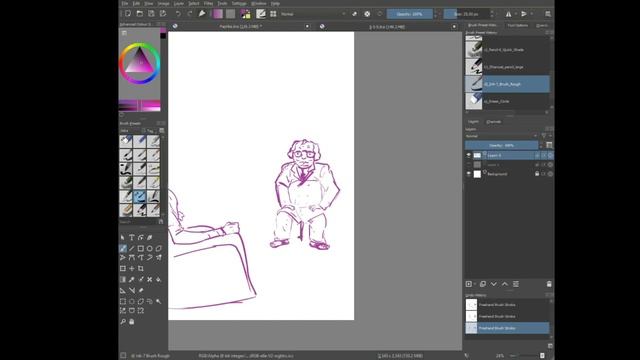The height and width of the screenshot is (360, 640).
Task: Open the toolbar blending mode dropdown
Action: click(x=313, y=14)
